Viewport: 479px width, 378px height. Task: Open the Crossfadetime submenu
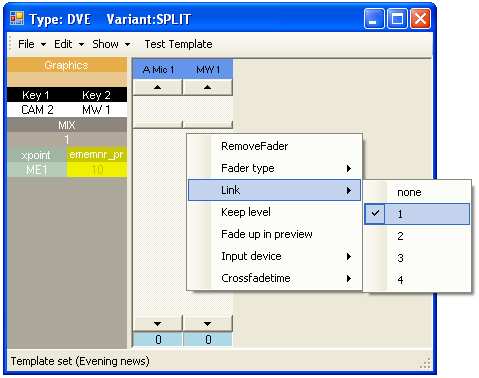point(274,278)
